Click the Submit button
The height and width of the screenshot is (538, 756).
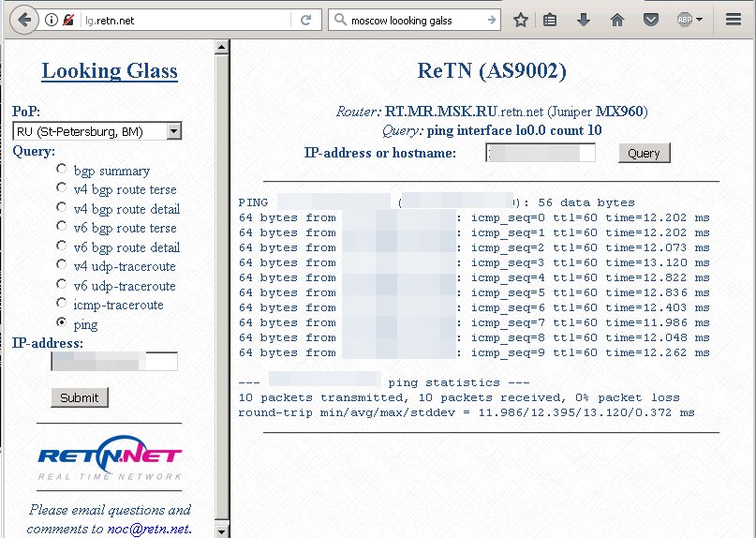pyautogui.click(x=80, y=397)
